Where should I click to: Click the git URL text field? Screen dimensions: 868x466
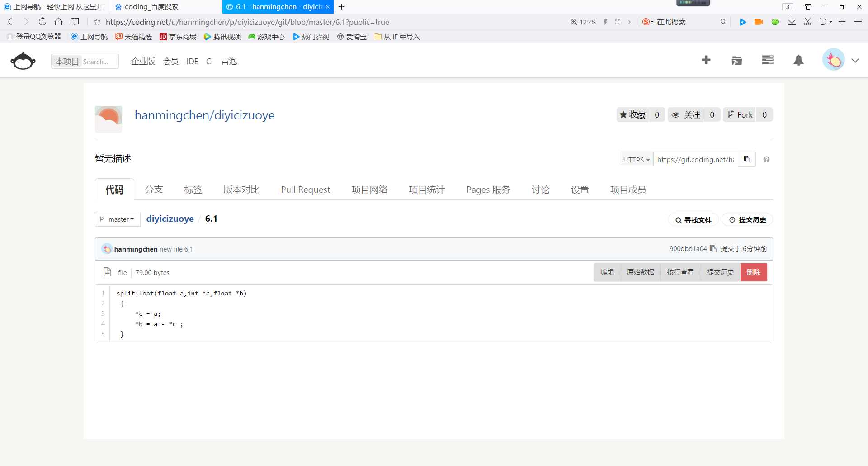[x=695, y=159]
